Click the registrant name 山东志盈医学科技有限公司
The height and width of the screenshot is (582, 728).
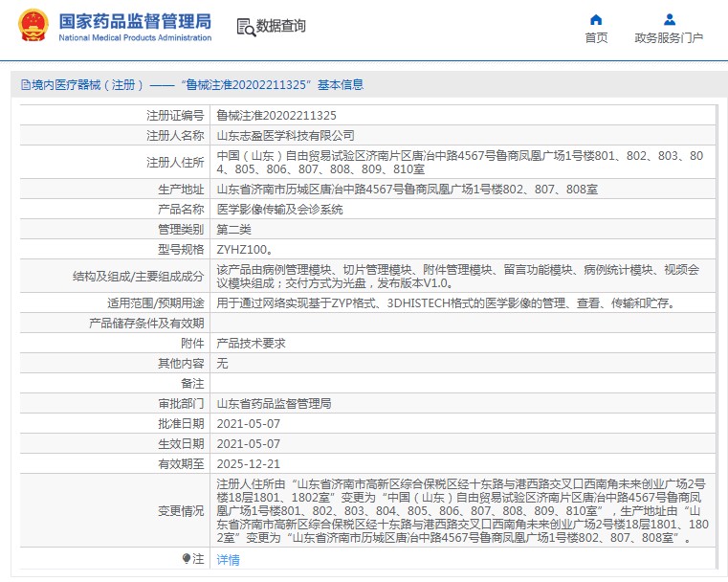285,136
